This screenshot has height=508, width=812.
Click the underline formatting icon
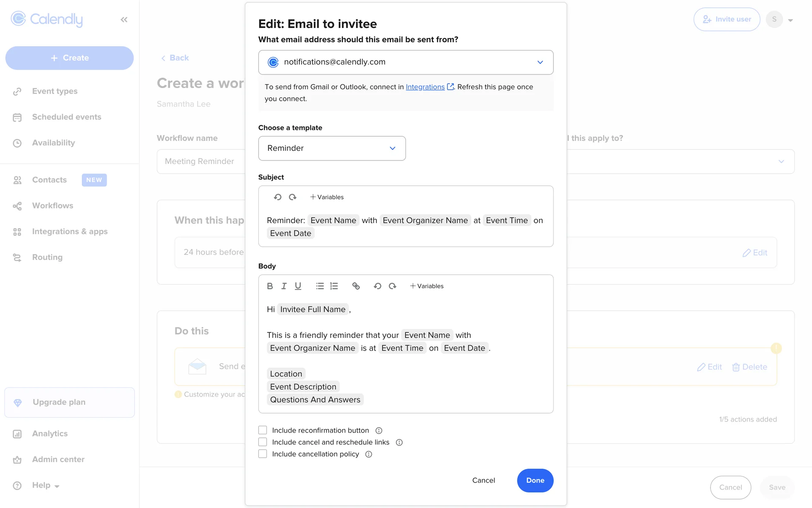tap(298, 286)
